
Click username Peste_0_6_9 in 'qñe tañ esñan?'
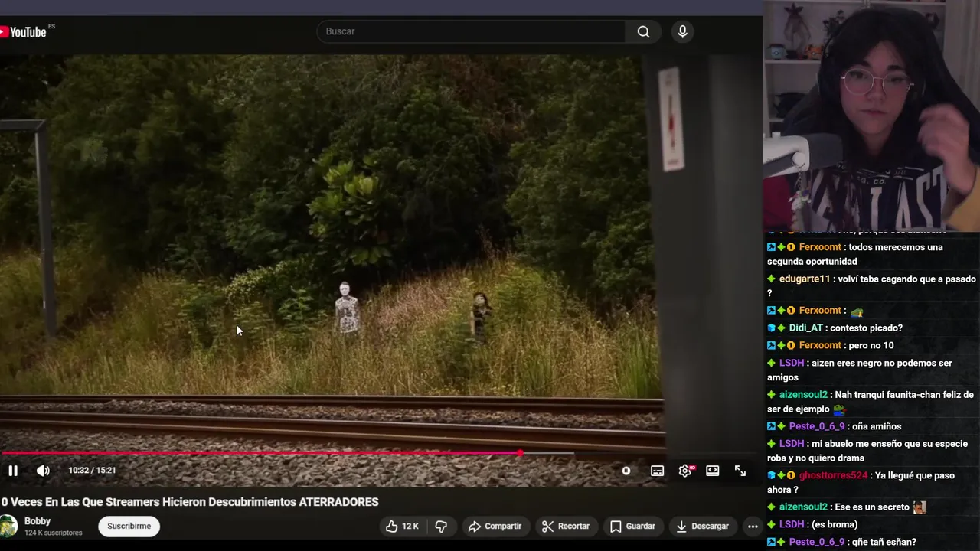817,542
